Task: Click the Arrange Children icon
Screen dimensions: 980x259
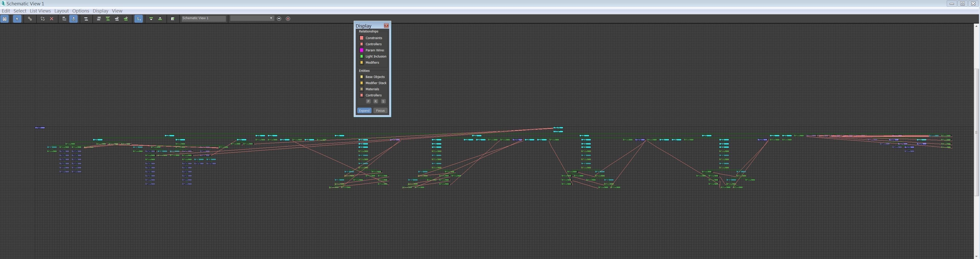Action: 99,19
